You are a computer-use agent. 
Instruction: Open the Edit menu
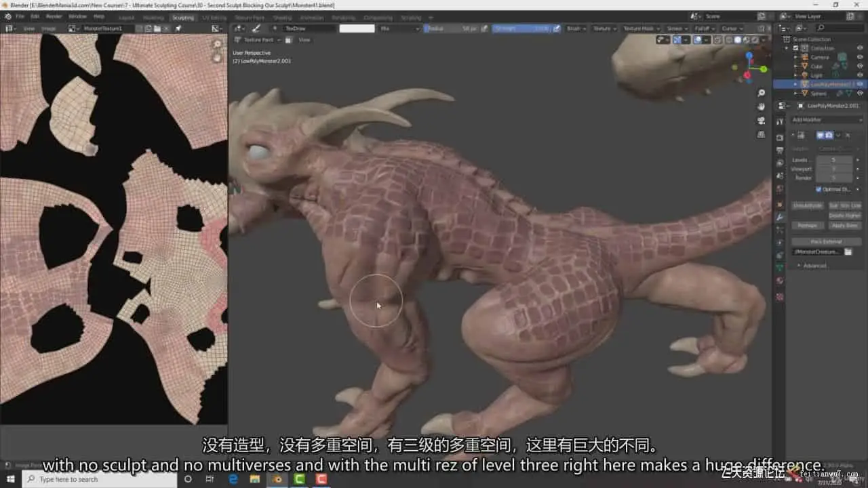click(35, 16)
